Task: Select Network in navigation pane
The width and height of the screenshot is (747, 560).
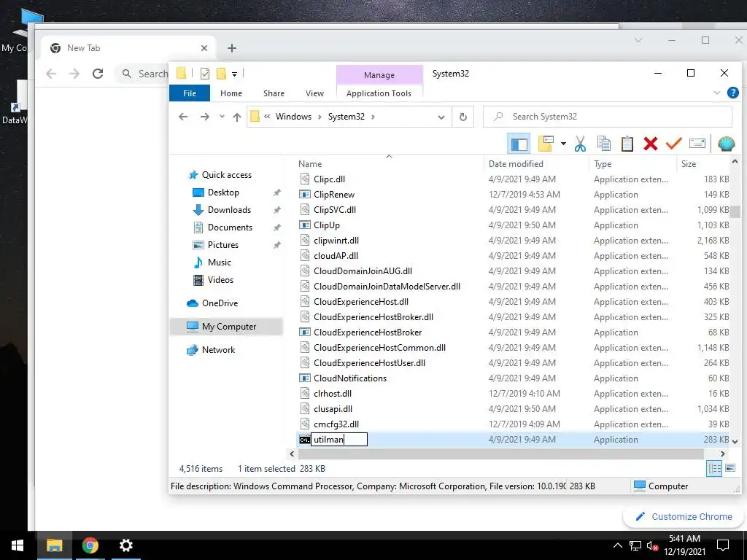Action: (218, 350)
